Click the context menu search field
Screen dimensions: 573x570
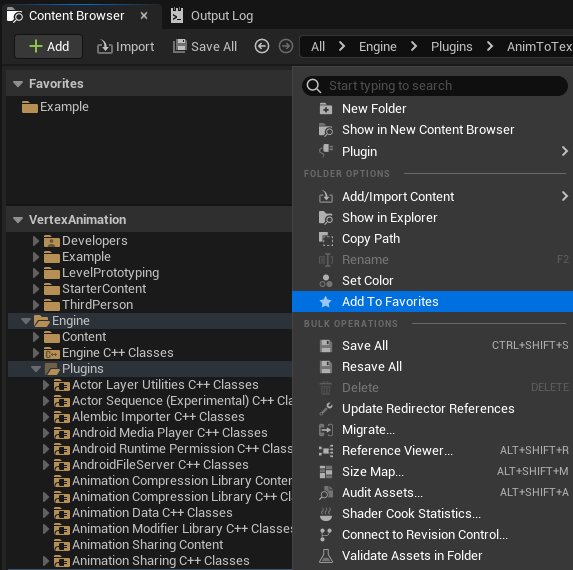pyautogui.click(x=435, y=86)
